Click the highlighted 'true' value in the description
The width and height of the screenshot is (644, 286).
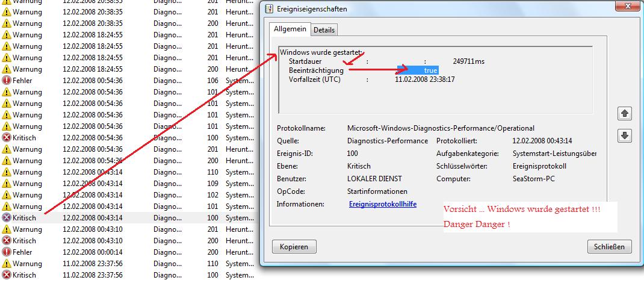click(418, 70)
